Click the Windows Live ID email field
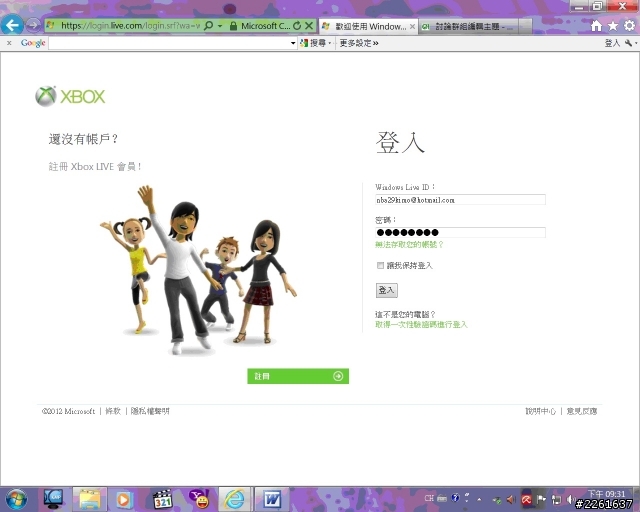The width and height of the screenshot is (640, 512). point(460,200)
